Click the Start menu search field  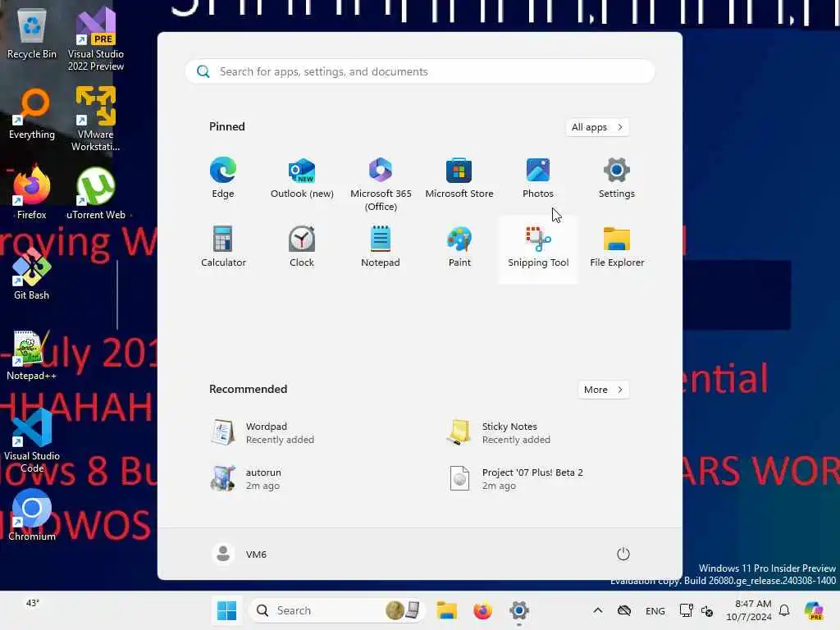419,71
